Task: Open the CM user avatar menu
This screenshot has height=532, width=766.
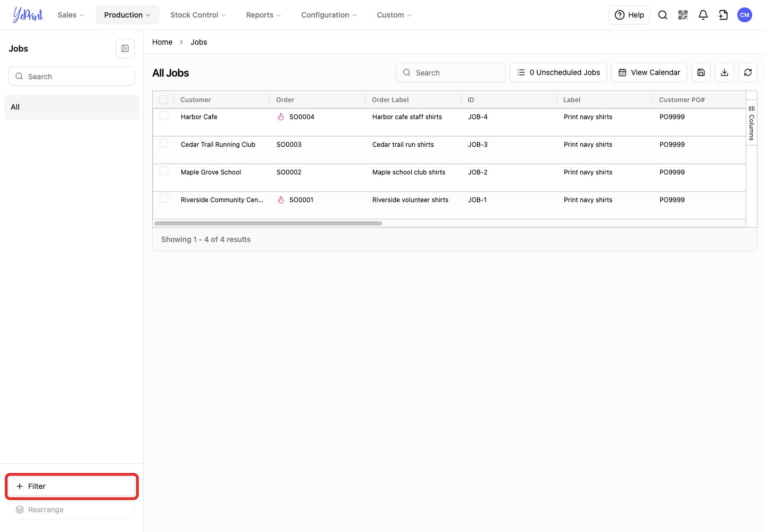Action: click(745, 15)
